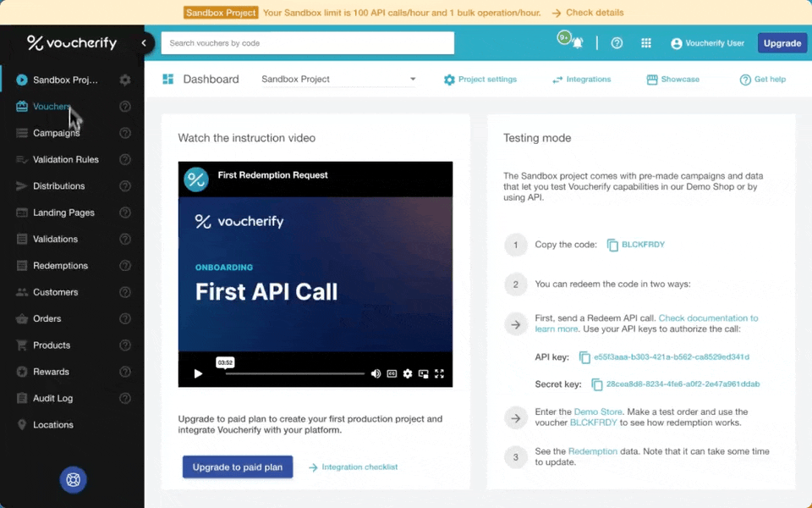Open the Integration checklist link
Screen dimensions: 812x508
pos(354,467)
